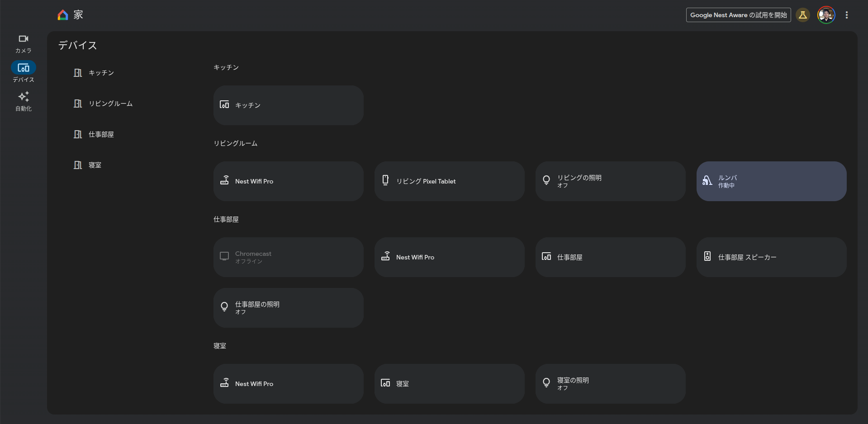Click the リビングルーム section heading above the cards
The width and height of the screenshot is (868, 424).
[x=236, y=143]
